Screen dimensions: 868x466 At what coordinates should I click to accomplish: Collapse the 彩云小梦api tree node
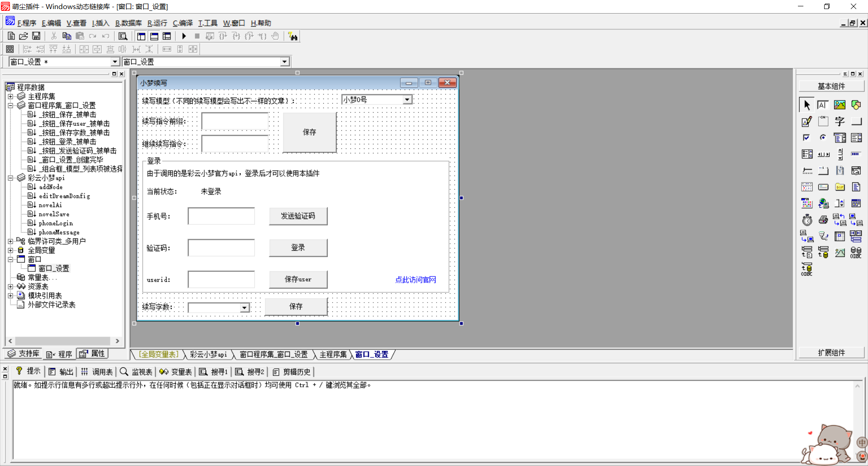point(11,178)
